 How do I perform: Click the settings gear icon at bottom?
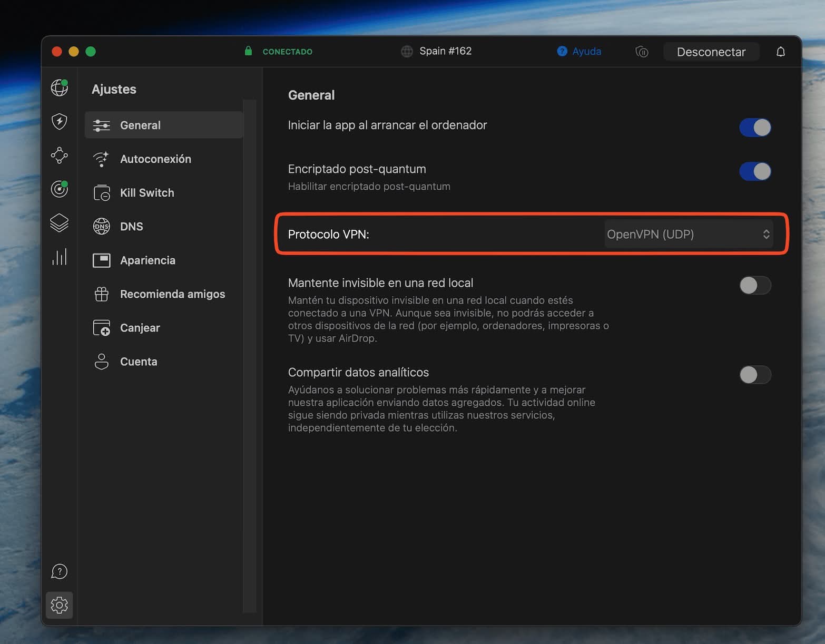[60, 605]
